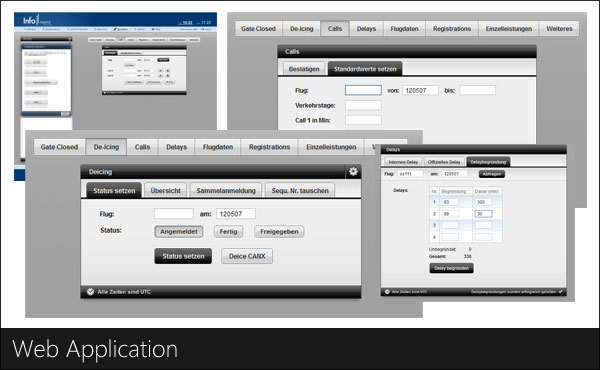Open the gear settings in Deicing header
Screen dimensions: 600x370
(353, 172)
